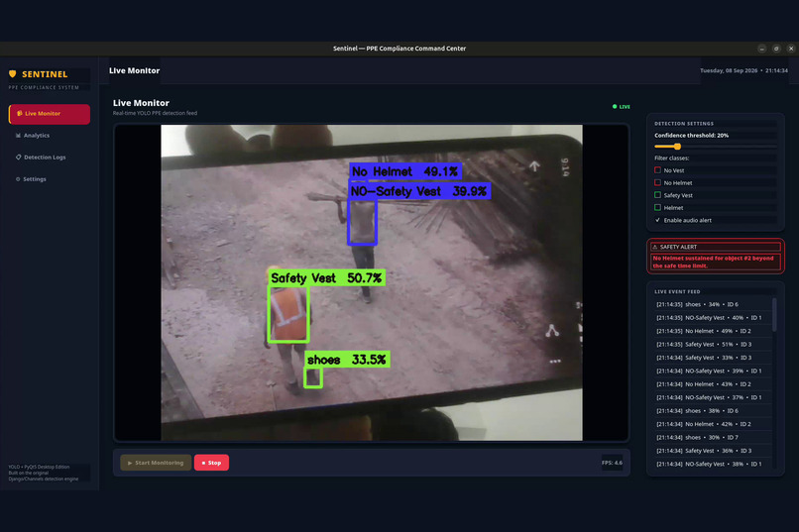Open the Live Monitor sidebar page

click(x=50, y=114)
